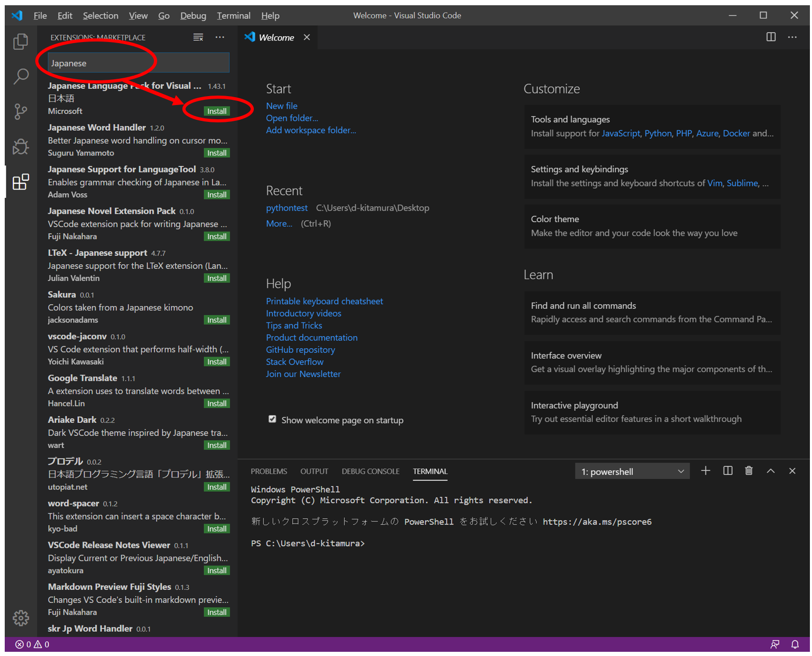Click Add workspace folder... link
812x656 pixels.
[311, 130]
